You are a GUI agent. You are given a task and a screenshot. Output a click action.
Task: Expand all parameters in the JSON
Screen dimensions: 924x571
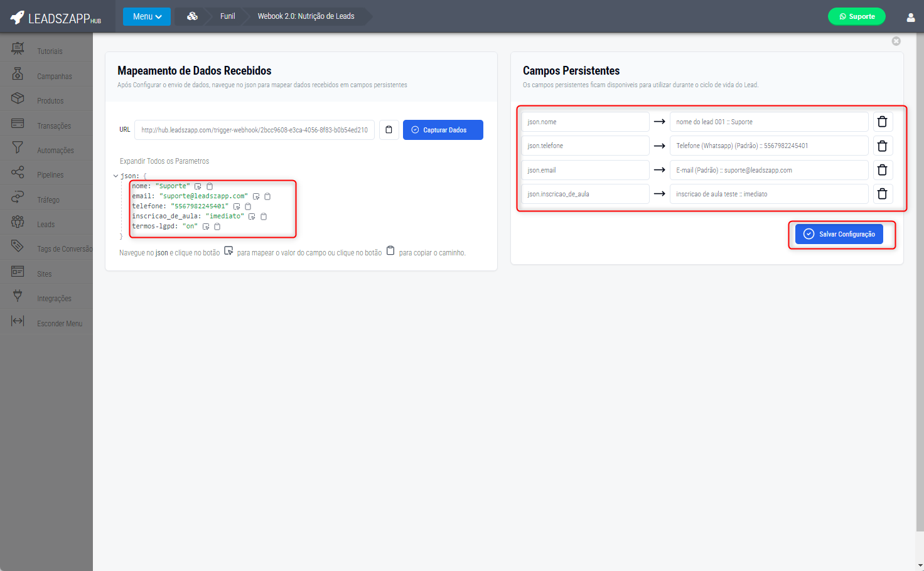[164, 161]
